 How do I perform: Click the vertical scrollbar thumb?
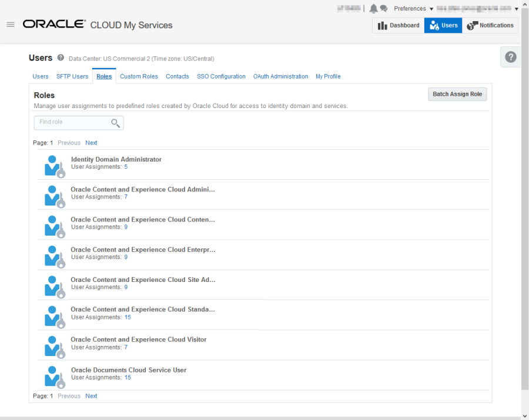[x=525, y=199]
